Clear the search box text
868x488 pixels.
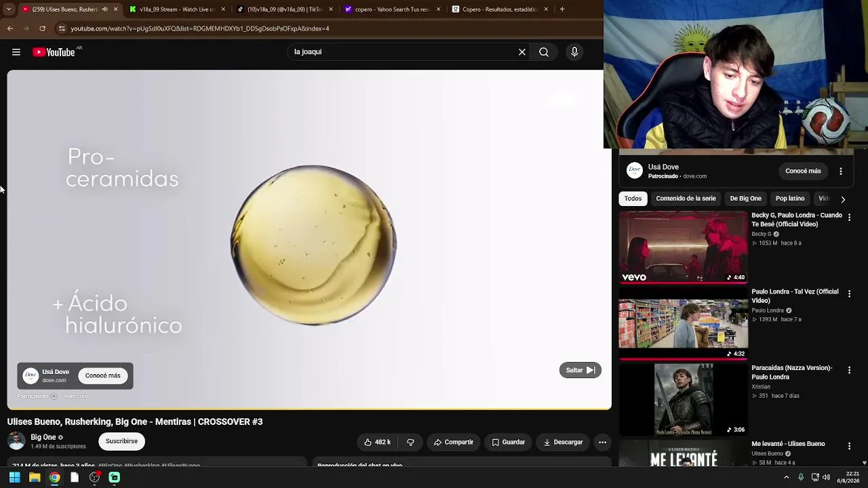522,52
